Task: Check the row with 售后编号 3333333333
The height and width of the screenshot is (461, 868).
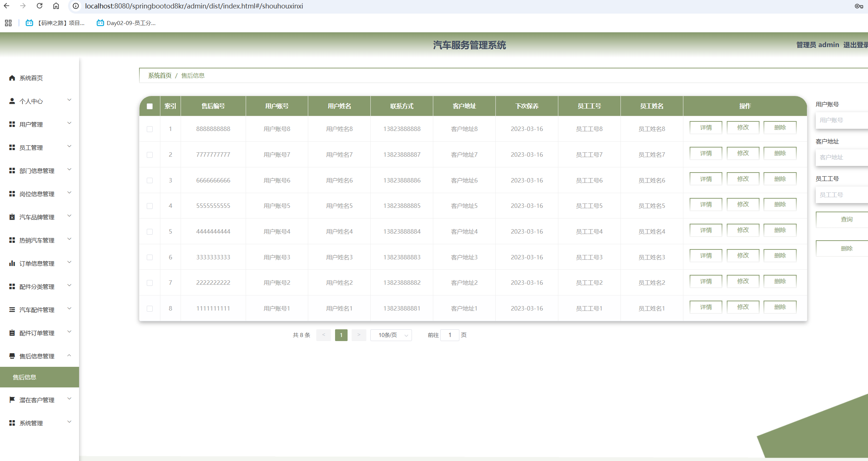Action: pyautogui.click(x=150, y=257)
